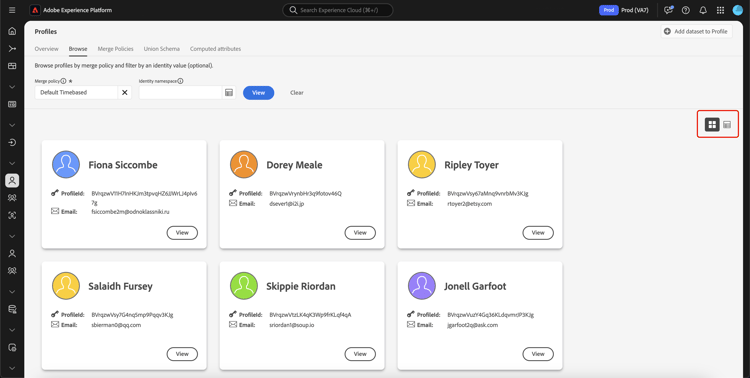Click Dorey Meale's orange avatar
Image resolution: width=750 pixels, height=378 pixels.
tap(244, 165)
